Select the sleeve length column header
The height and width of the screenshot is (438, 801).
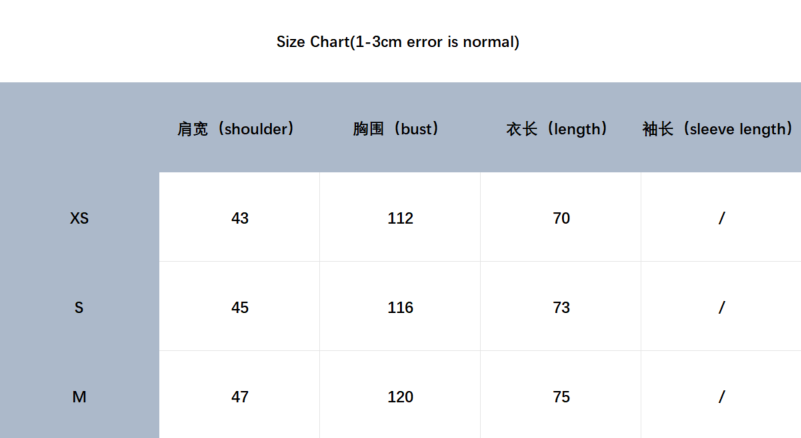(x=718, y=129)
